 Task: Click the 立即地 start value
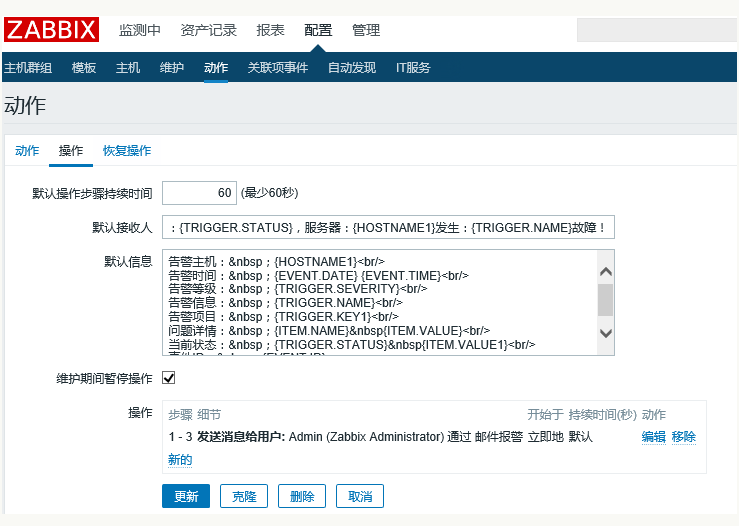(546, 437)
